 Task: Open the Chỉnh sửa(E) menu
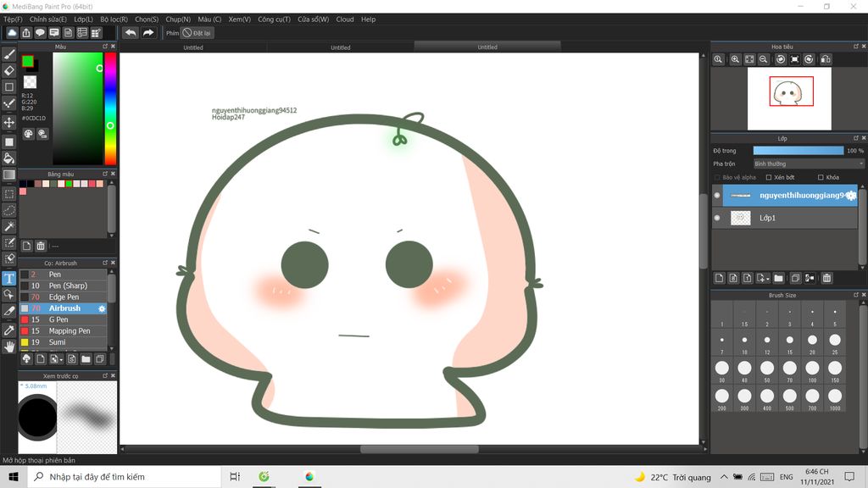48,19
